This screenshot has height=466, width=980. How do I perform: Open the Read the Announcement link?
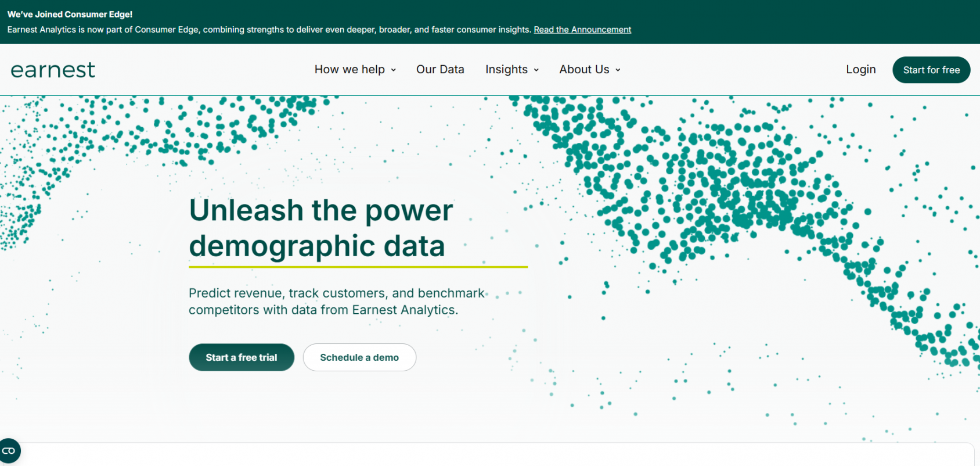coord(582,30)
